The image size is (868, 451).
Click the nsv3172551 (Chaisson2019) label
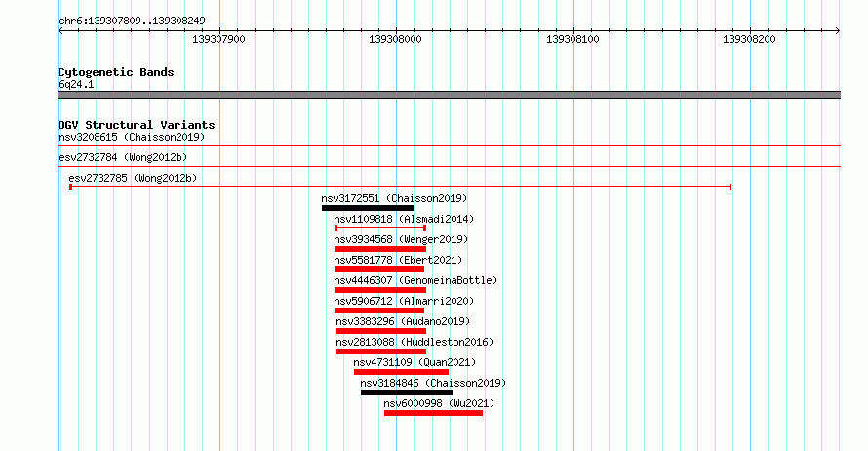click(394, 198)
